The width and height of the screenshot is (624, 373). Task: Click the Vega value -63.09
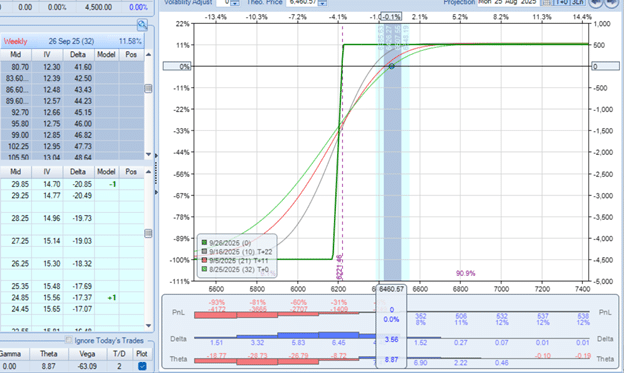tap(87, 366)
